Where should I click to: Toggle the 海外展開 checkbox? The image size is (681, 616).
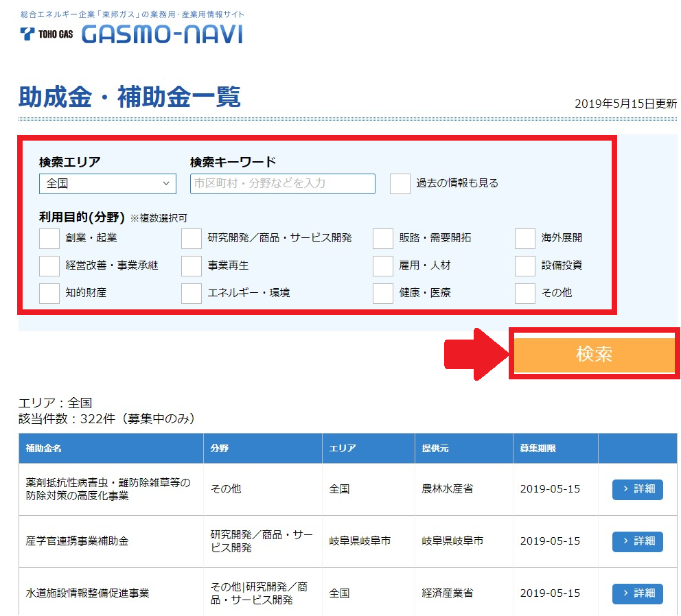(x=525, y=238)
